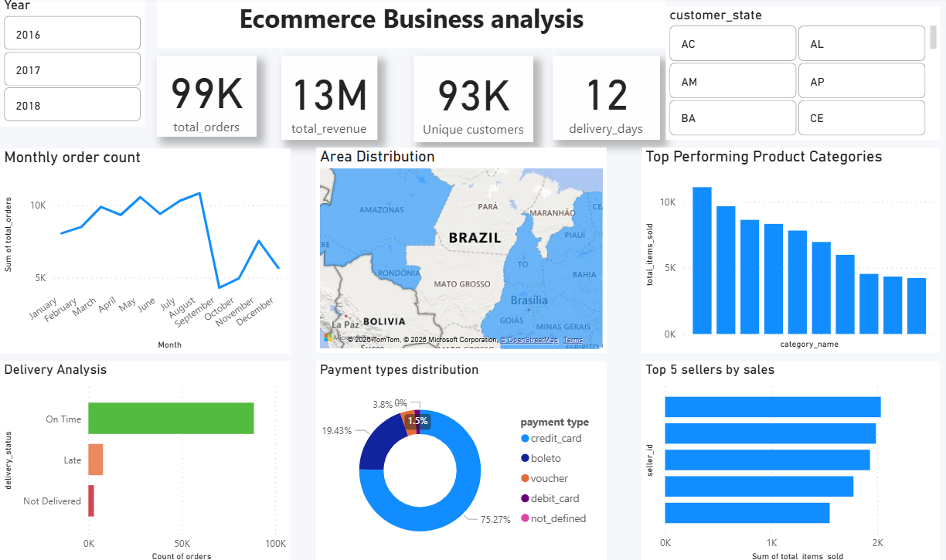Select the AP state slicer tile
The width and height of the screenshot is (946, 560).
point(862,80)
